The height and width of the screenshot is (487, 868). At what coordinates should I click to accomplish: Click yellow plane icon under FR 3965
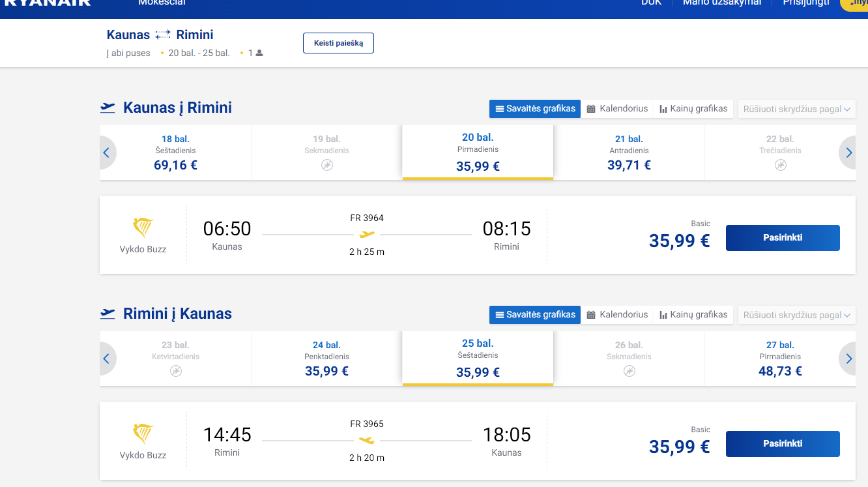coord(367,440)
